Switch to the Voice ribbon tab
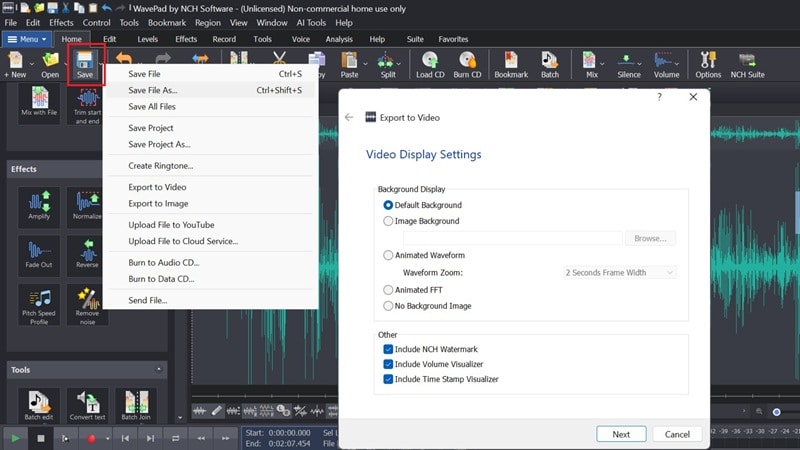 (x=301, y=39)
